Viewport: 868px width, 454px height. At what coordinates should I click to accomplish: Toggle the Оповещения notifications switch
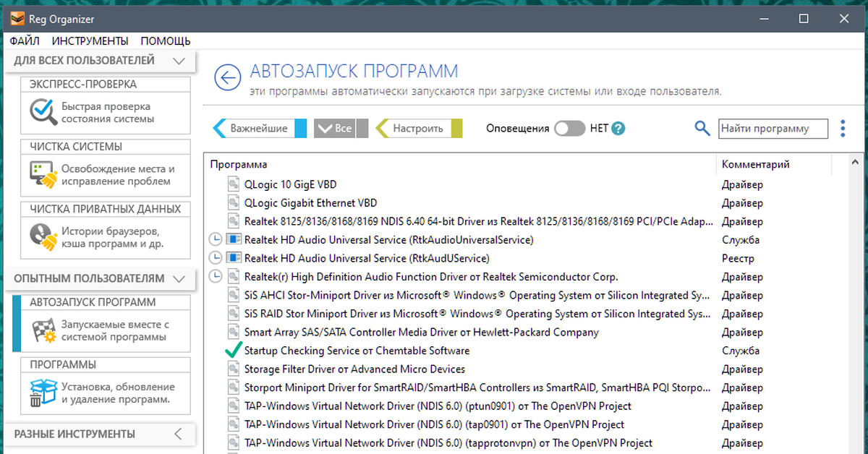(569, 129)
